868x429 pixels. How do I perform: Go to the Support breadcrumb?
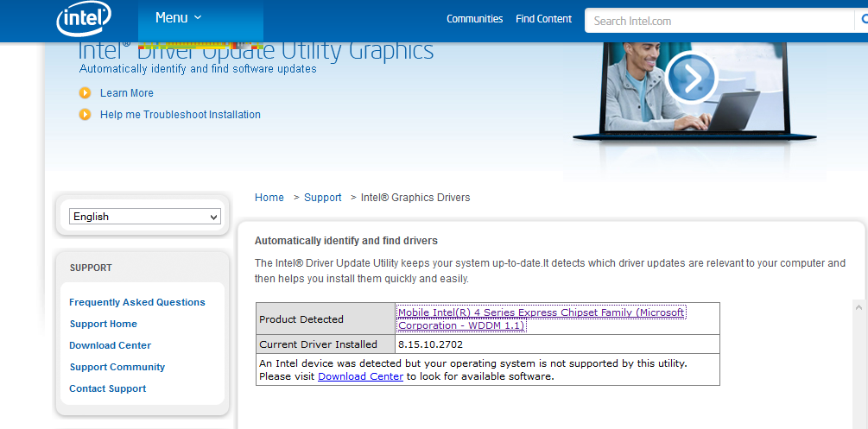(323, 198)
